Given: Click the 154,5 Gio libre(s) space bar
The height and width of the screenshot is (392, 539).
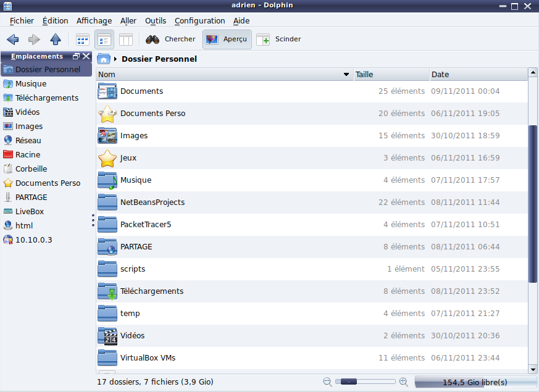Looking at the screenshot, I should coord(475,382).
